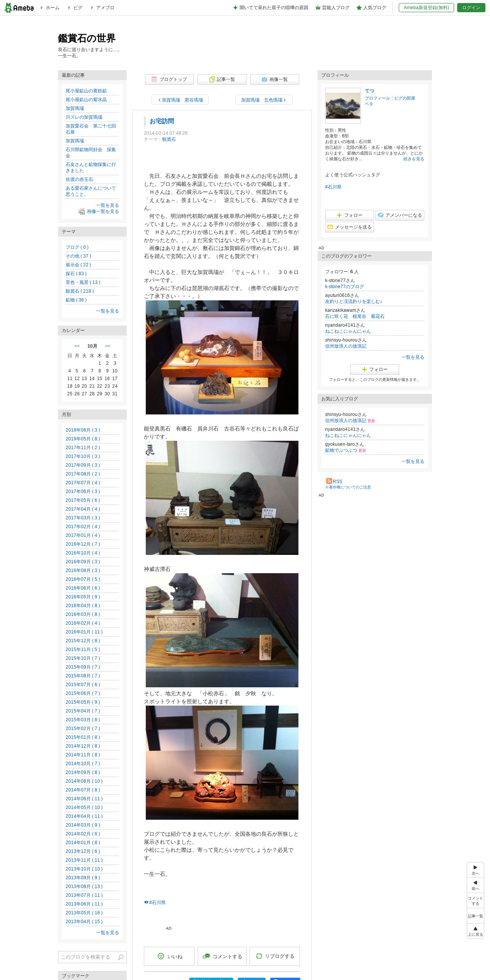Open archive 2014年02月 ( 6 )

pyautogui.click(x=83, y=834)
